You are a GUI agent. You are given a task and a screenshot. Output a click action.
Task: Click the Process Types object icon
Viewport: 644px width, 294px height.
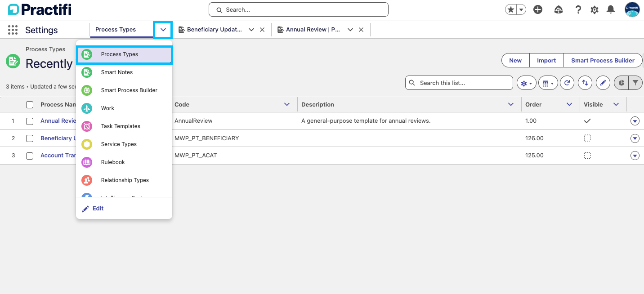(x=13, y=61)
